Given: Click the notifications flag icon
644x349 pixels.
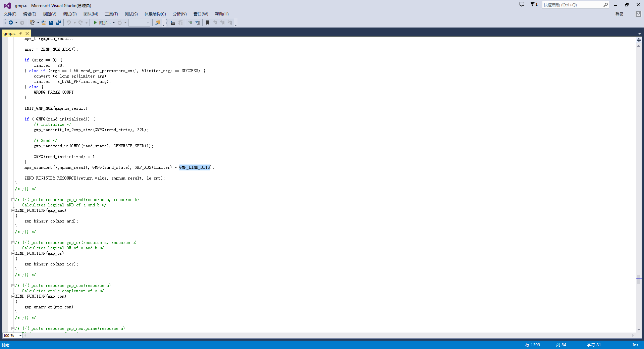Looking at the screenshot, I should [533, 5].
